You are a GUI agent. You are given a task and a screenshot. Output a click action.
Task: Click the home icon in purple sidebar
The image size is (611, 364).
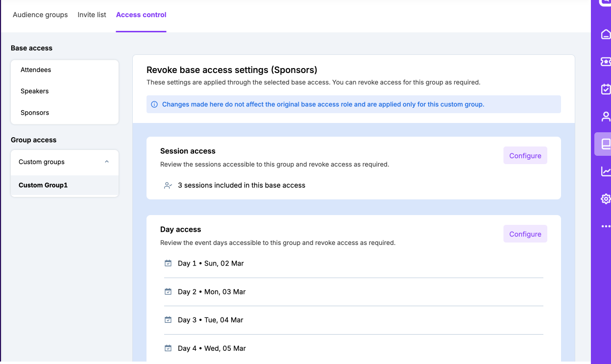tap(606, 34)
